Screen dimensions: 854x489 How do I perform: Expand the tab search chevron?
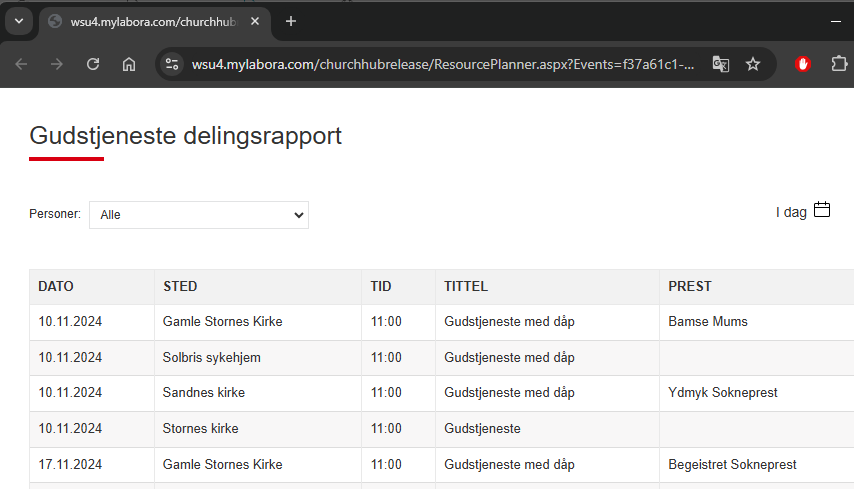(18, 21)
